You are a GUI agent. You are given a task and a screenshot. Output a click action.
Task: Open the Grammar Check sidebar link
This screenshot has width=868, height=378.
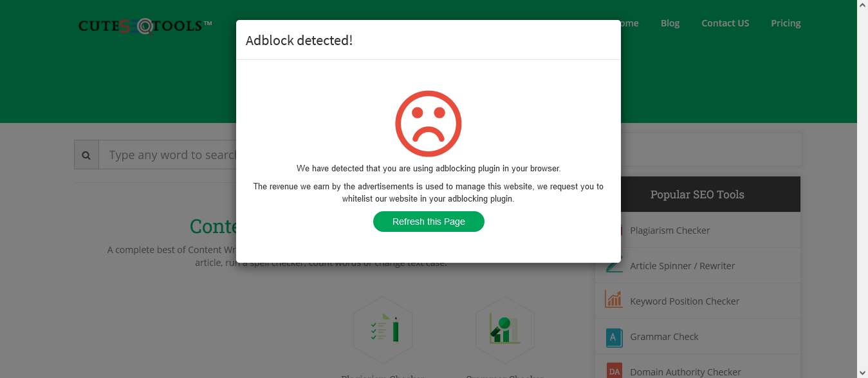tap(664, 337)
